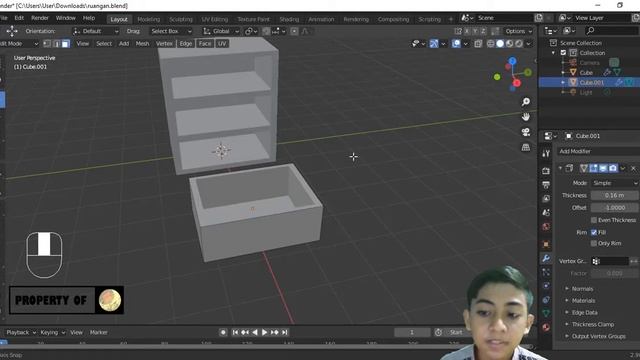Open the Options dropdown
This screenshot has height=360, width=640.
pyautogui.click(x=518, y=31)
